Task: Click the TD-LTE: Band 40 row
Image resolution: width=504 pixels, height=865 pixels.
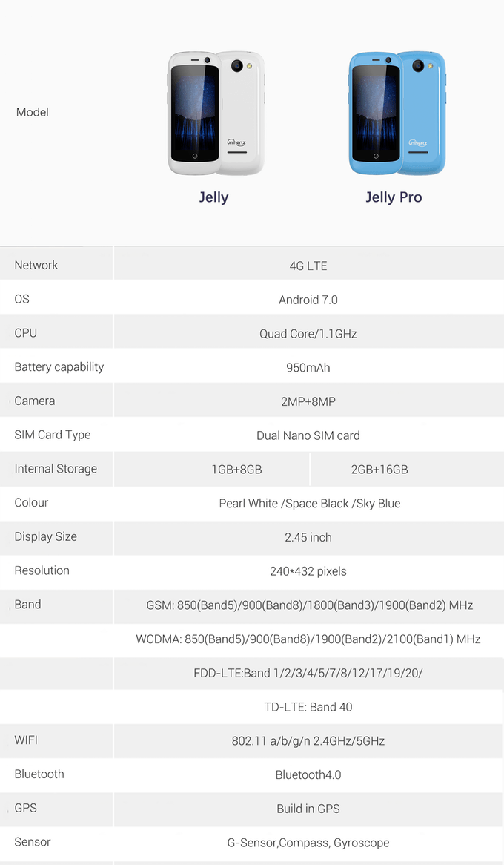Action: 308,707
